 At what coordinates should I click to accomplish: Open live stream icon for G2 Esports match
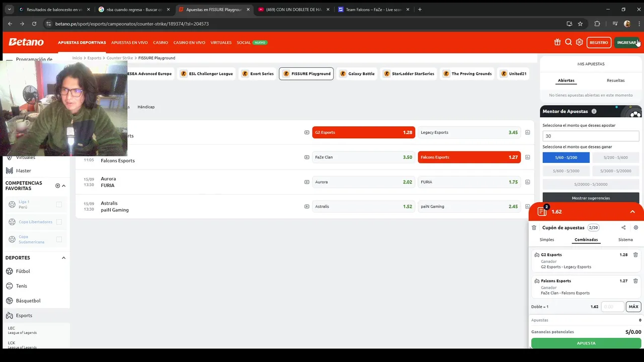307,132
